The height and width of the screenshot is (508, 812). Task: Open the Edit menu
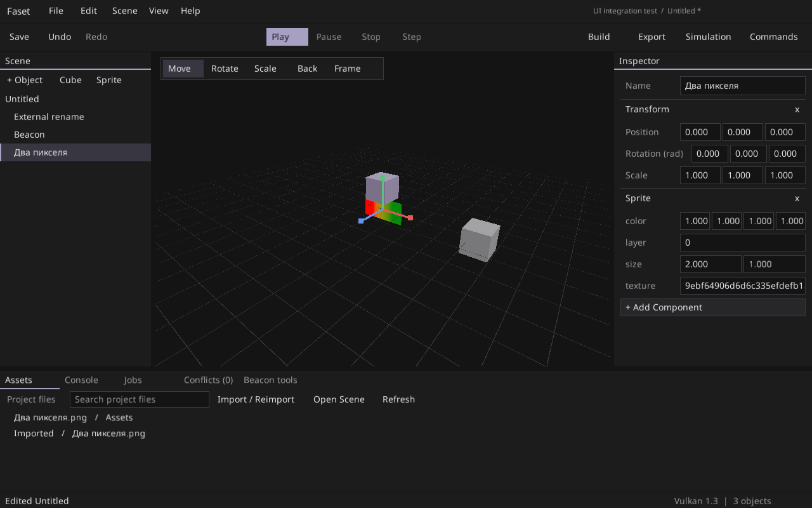pos(89,11)
